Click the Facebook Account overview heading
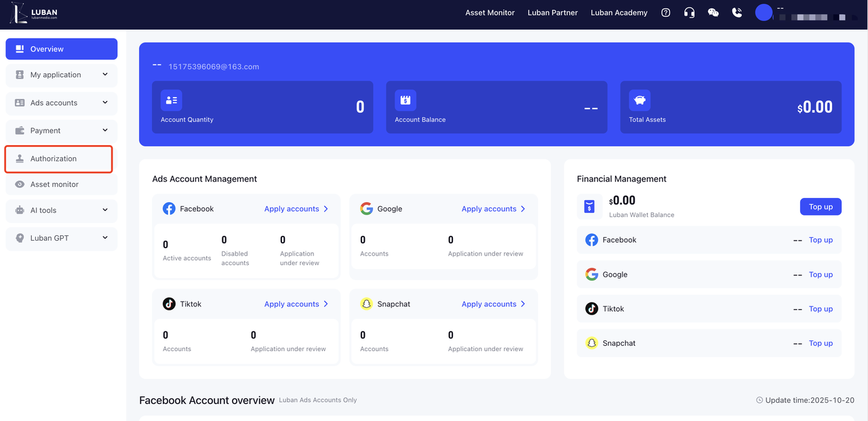Image resolution: width=868 pixels, height=421 pixels. click(207, 400)
